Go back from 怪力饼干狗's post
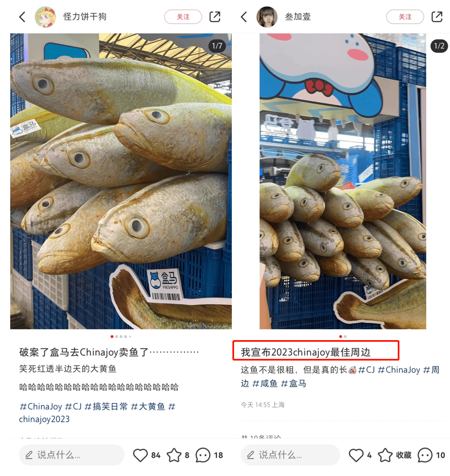This screenshot has width=450, height=476. (22, 16)
